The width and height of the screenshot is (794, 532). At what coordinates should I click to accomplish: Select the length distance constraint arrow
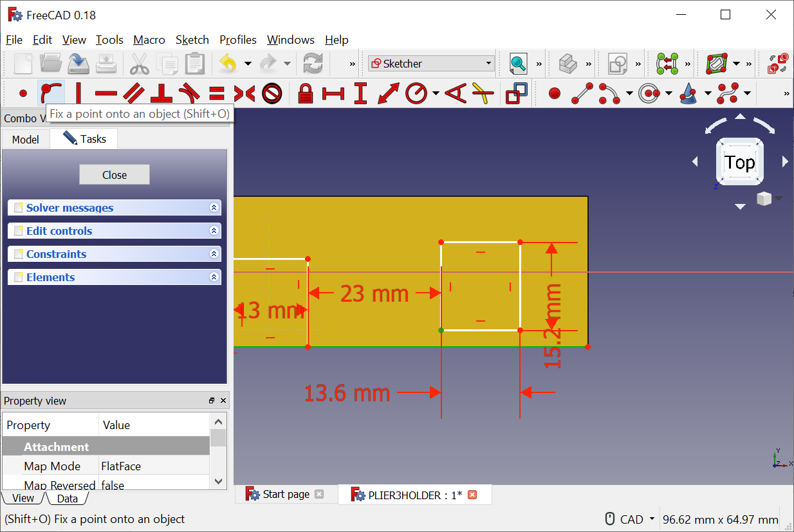click(x=388, y=94)
